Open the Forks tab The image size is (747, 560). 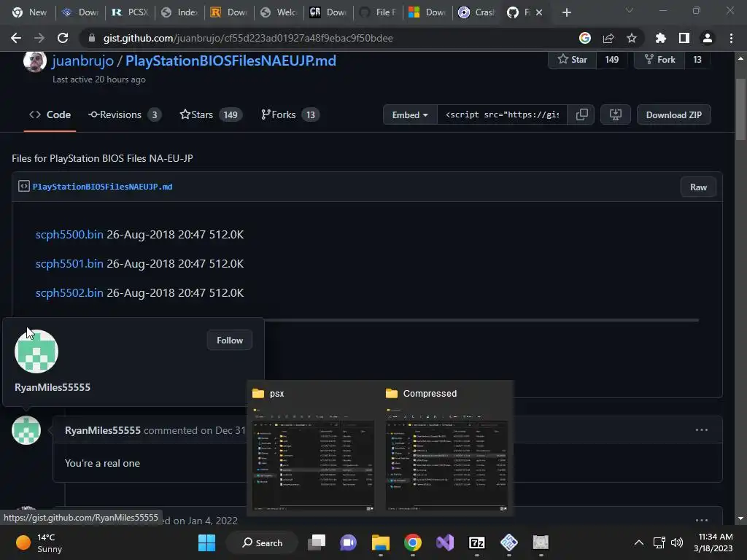pos(290,114)
